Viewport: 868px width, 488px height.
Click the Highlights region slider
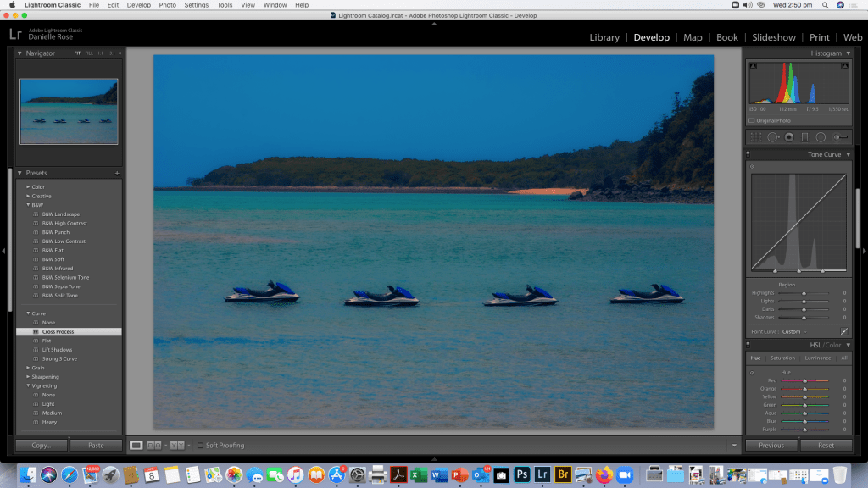click(x=804, y=293)
